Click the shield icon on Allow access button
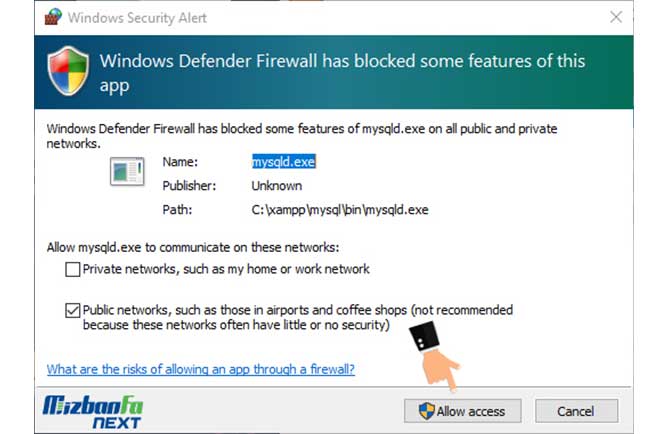This screenshot has width=668, height=434. [x=426, y=411]
